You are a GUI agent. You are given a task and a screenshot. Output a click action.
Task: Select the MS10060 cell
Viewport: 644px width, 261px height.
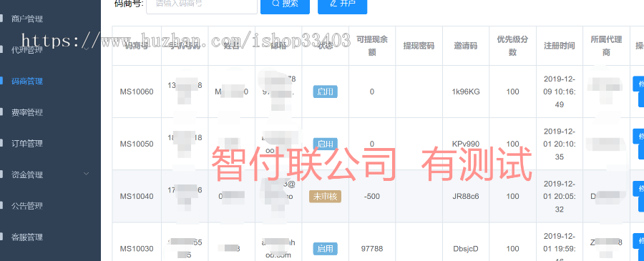click(x=137, y=92)
